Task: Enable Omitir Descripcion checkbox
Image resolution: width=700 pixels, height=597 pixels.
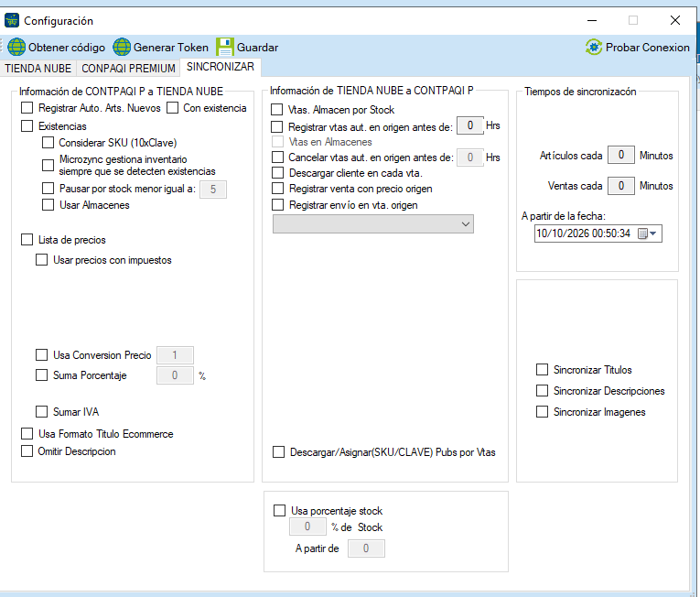Action: pyautogui.click(x=27, y=450)
